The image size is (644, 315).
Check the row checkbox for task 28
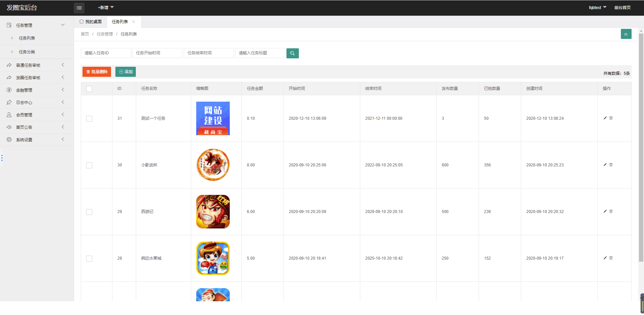click(89, 259)
